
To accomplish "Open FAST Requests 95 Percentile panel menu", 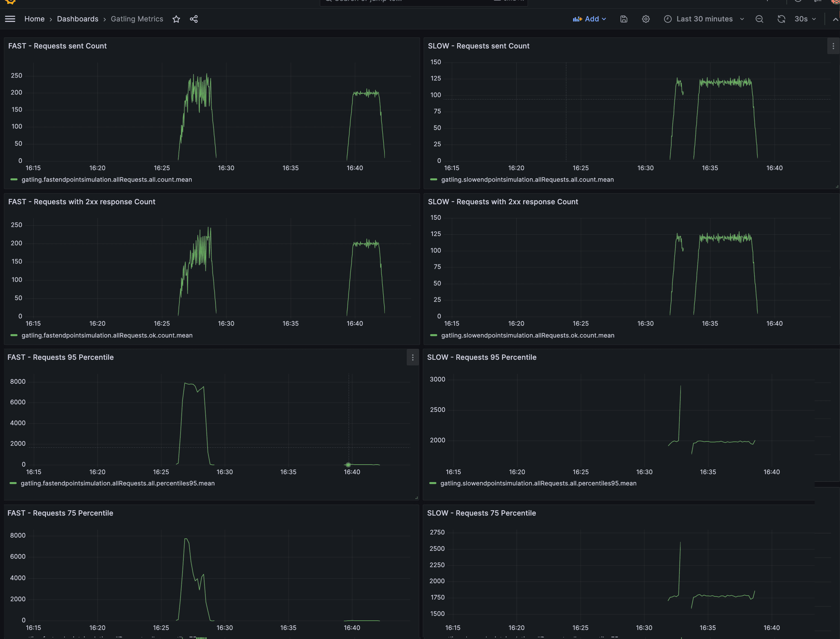I will [x=412, y=358].
